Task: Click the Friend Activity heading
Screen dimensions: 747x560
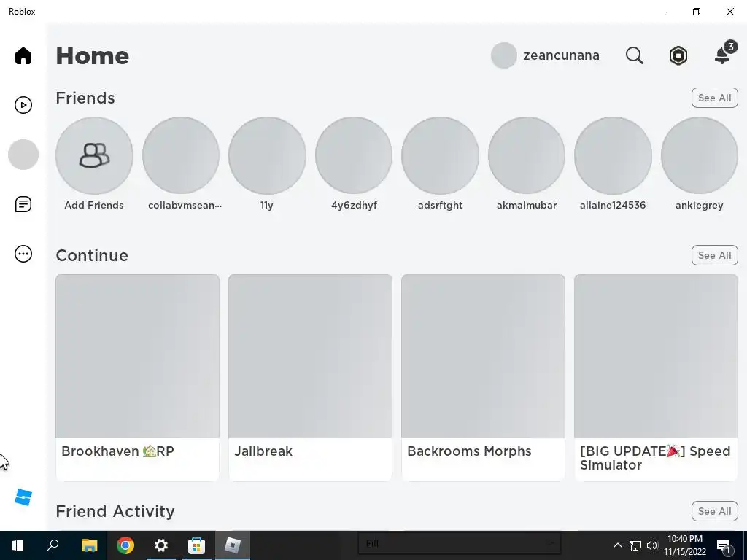Action: point(115,511)
